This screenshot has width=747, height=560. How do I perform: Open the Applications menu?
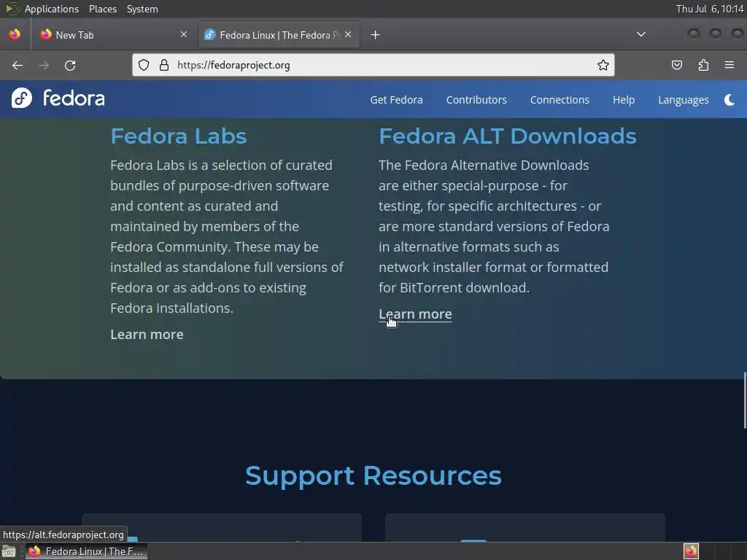tap(52, 9)
